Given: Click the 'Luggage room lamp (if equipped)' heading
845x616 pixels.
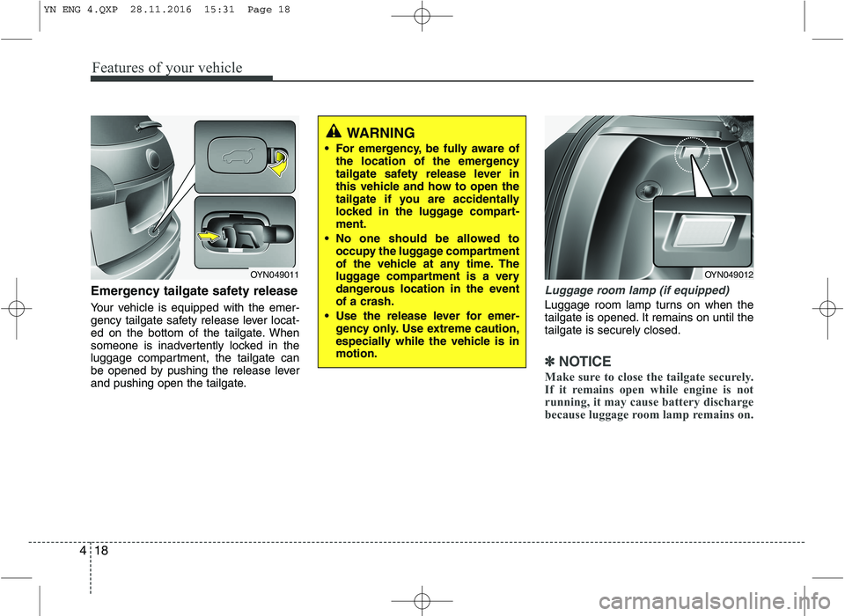Looking at the screenshot, I should [x=637, y=290].
